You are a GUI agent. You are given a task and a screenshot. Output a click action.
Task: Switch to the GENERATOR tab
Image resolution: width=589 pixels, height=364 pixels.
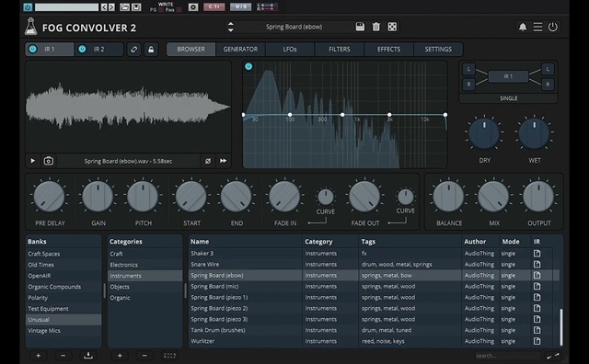(240, 49)
